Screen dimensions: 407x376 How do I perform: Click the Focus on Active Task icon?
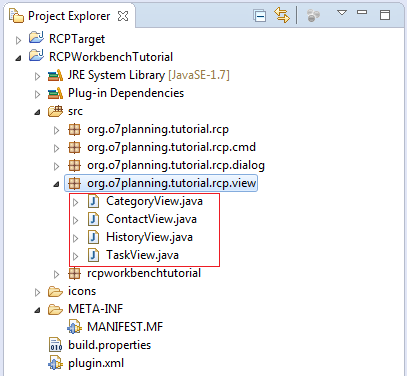pyautogui.click(x=313, y=15)
